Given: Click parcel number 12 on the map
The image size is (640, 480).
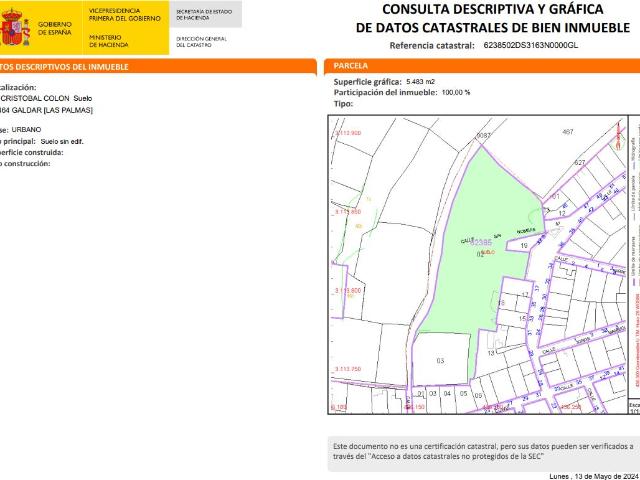Looking at the screenshot, I should [562, 213].
